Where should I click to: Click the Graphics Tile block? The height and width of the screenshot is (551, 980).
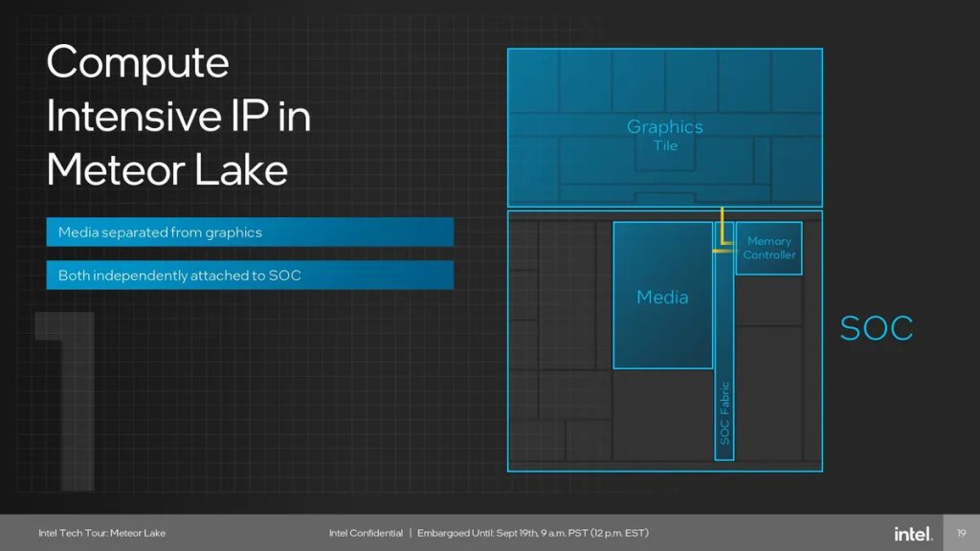pyautogui.click(x=665, y=127)
